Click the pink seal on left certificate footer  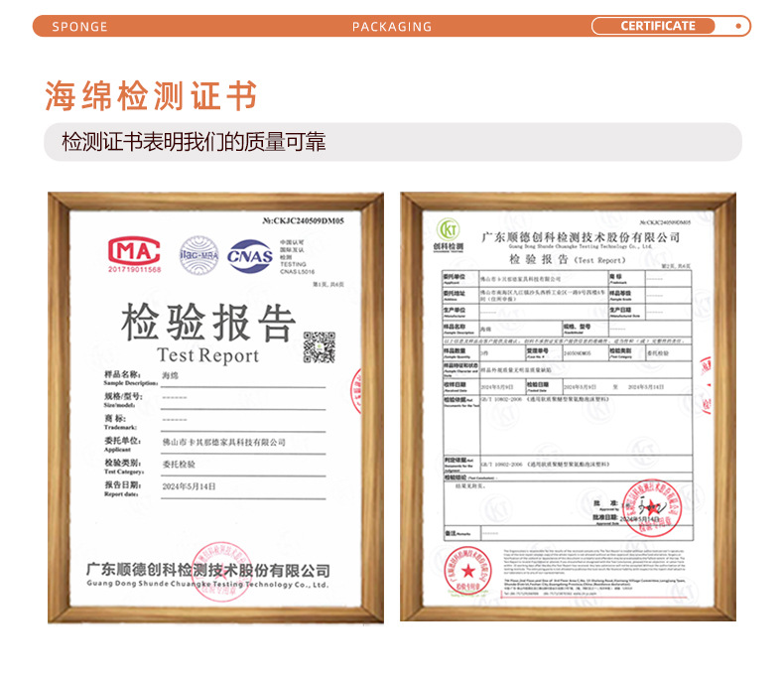click(x=221, y=571)
